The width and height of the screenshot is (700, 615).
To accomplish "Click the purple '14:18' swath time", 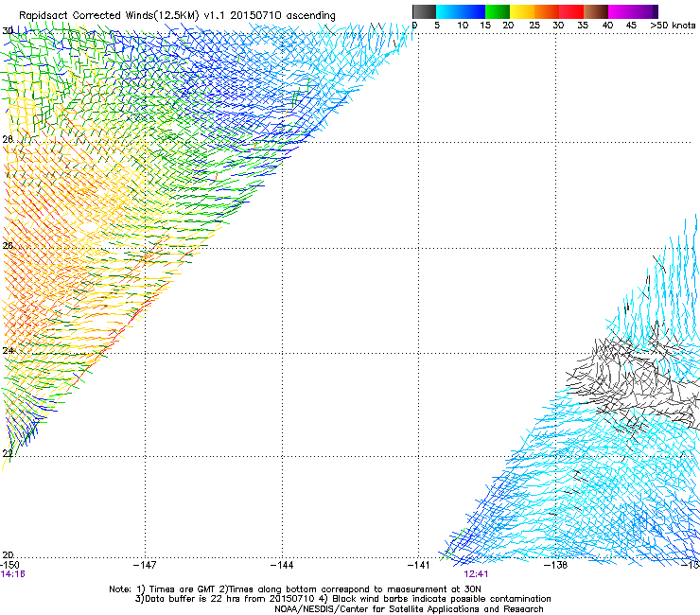I will point(13,574).
